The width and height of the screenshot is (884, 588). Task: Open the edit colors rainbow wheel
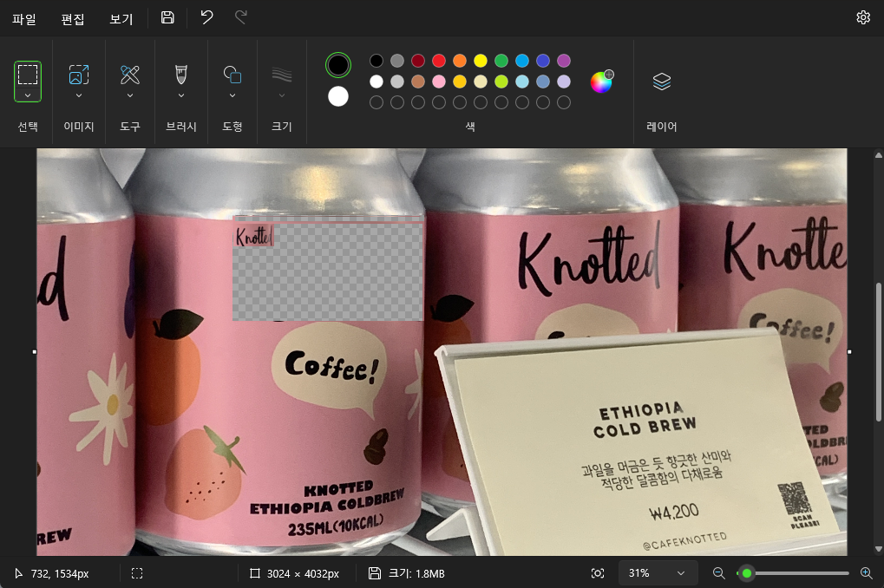click(601, 82)
